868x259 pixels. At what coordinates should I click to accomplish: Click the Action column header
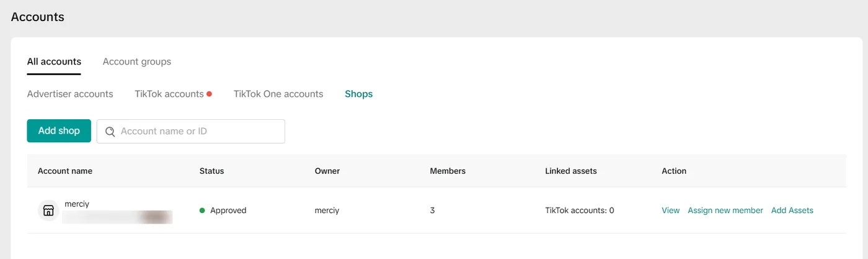point(674,171)
